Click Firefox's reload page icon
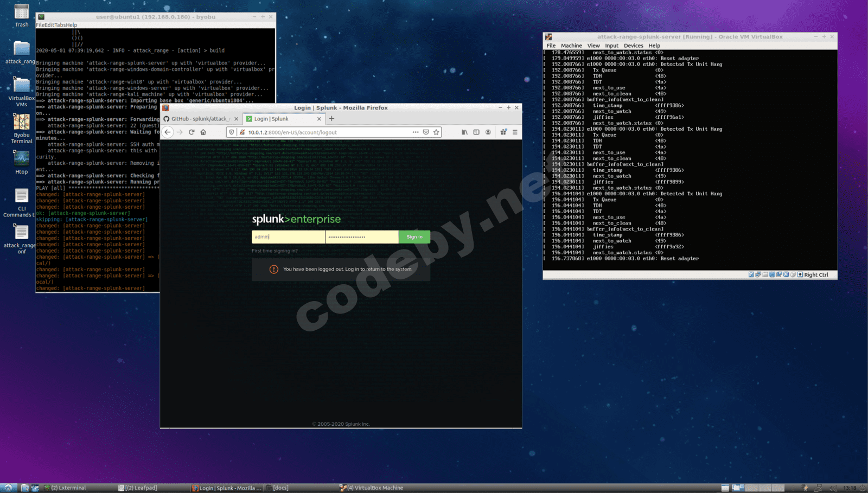 click(192, 132)
